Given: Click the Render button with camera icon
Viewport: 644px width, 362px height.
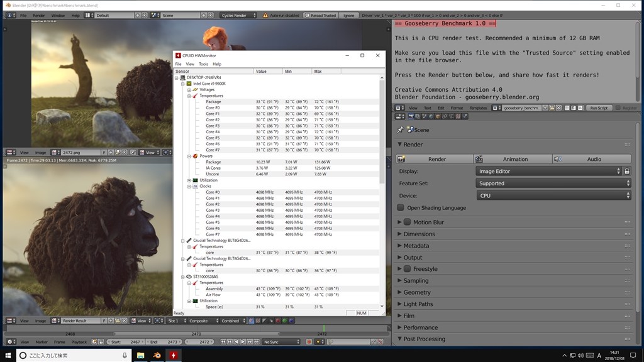Looking at the screenshot, I should (436, 159).
